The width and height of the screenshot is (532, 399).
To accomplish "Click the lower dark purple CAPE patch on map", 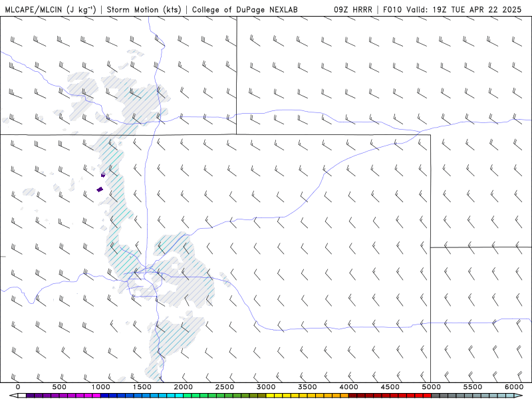I will pyautogui.click(x=100, y=190).
